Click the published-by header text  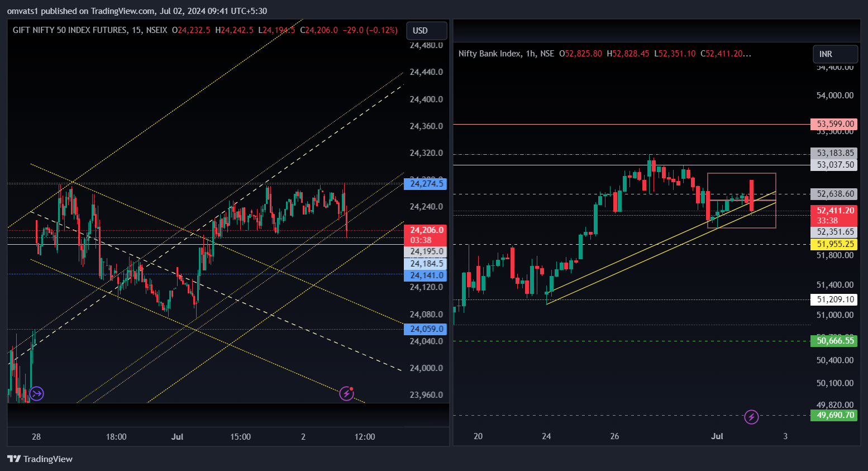point(137,11)
